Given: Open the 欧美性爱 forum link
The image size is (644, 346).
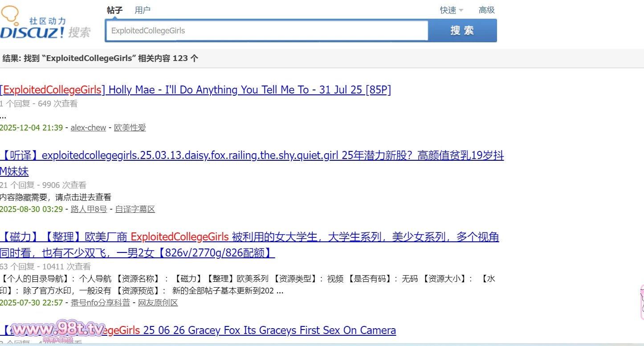Looking at the screenshot, I should [x=130, y=128].
